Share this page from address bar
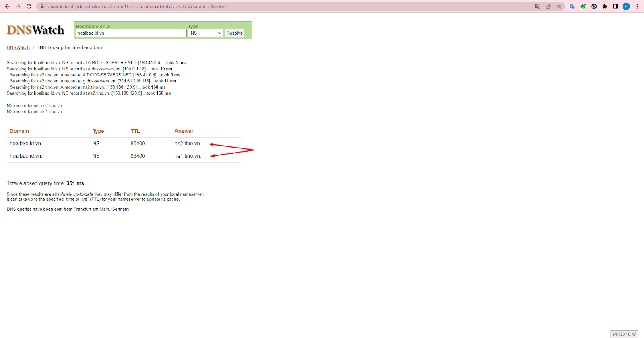The image size is (644, 338). (548, 6)
